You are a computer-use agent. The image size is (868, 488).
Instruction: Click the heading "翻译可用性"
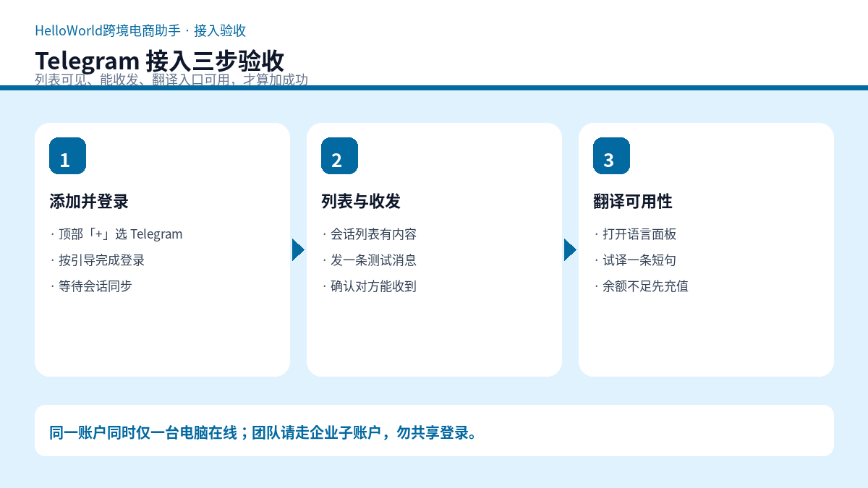click(x=633, y=202)
